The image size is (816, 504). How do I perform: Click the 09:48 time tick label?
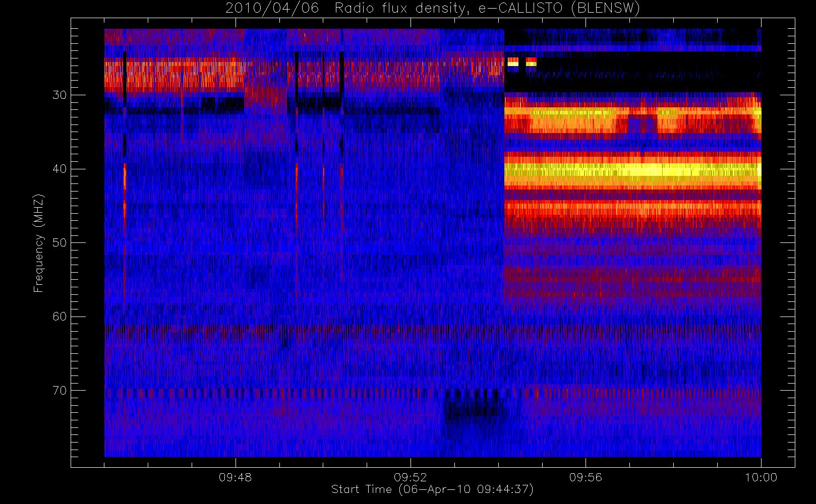(x=236, y=477)
